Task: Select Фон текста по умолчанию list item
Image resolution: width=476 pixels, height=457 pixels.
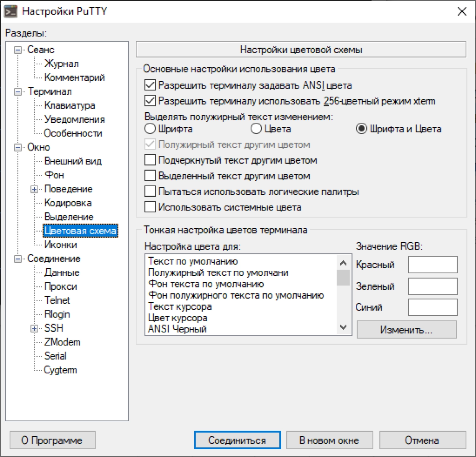Action: point(241,284)
